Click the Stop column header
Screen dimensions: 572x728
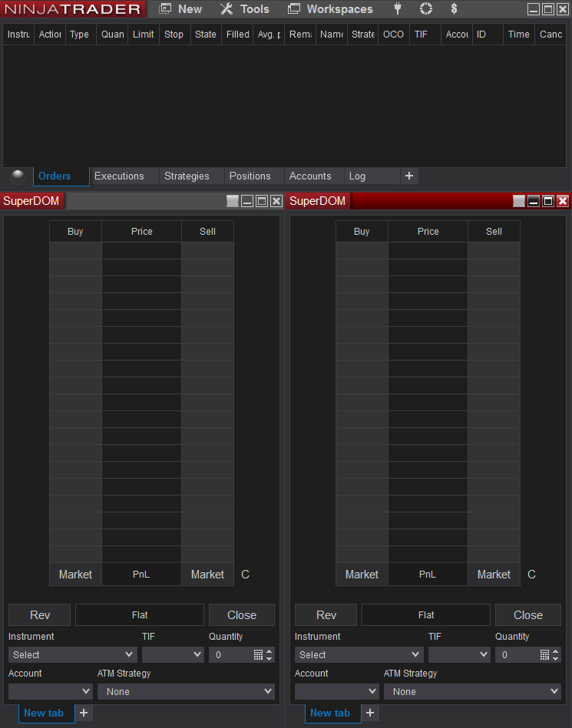(x=175, y=35)
